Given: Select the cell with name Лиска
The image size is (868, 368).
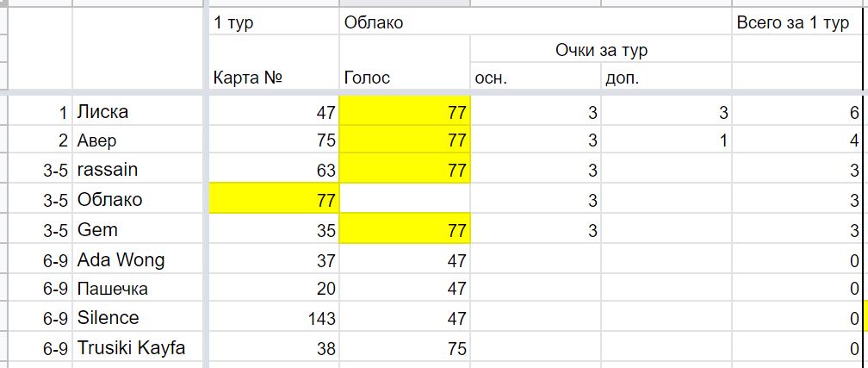Looking at the screenshot, I should click(137, 111).
